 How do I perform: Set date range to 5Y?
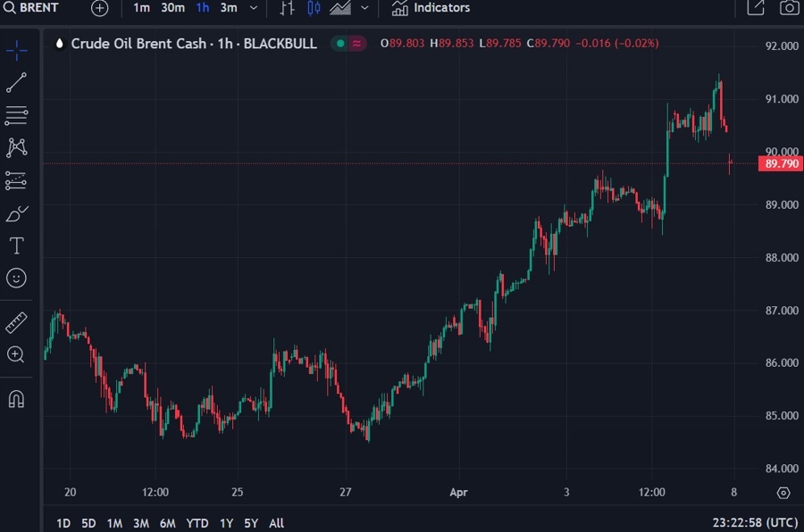(251, 523)
